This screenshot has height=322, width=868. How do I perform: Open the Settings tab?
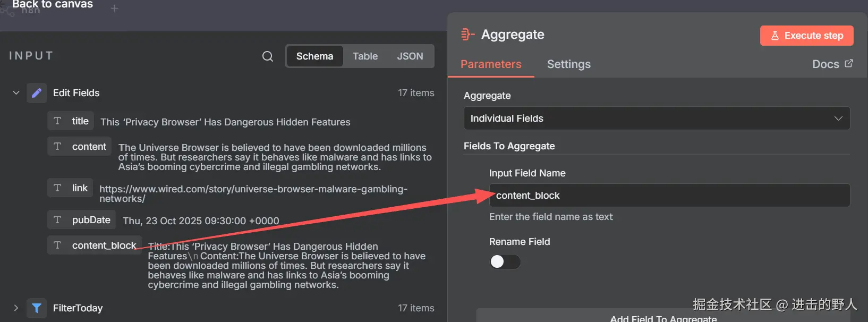point(568,64)
